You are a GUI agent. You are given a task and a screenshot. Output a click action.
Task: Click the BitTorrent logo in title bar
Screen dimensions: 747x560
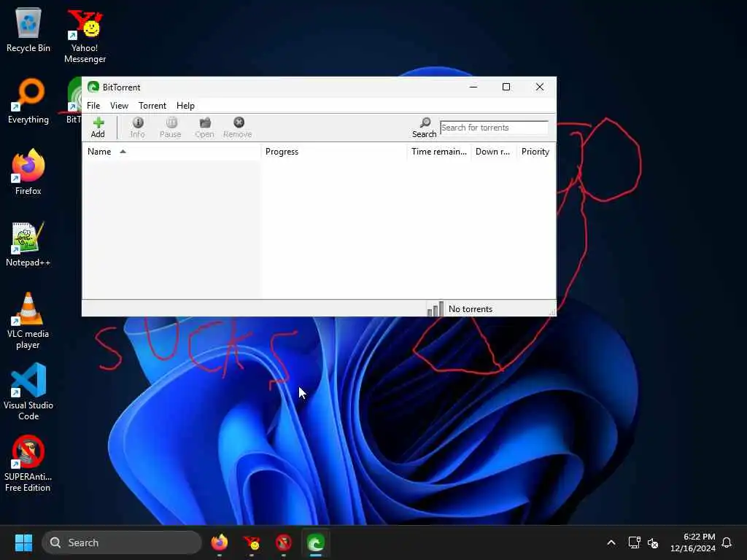tap(93, 87)
